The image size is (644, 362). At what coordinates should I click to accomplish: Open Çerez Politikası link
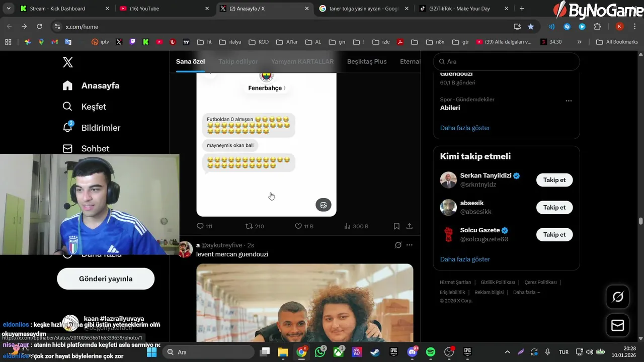(x=540, y=283)
